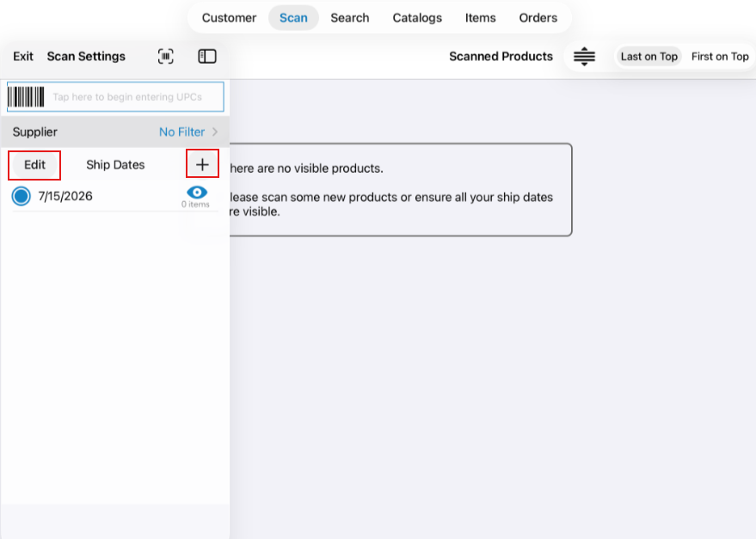Choose First on Top sorting
Screen dimensions: 756x539
(x=720, y=57)
